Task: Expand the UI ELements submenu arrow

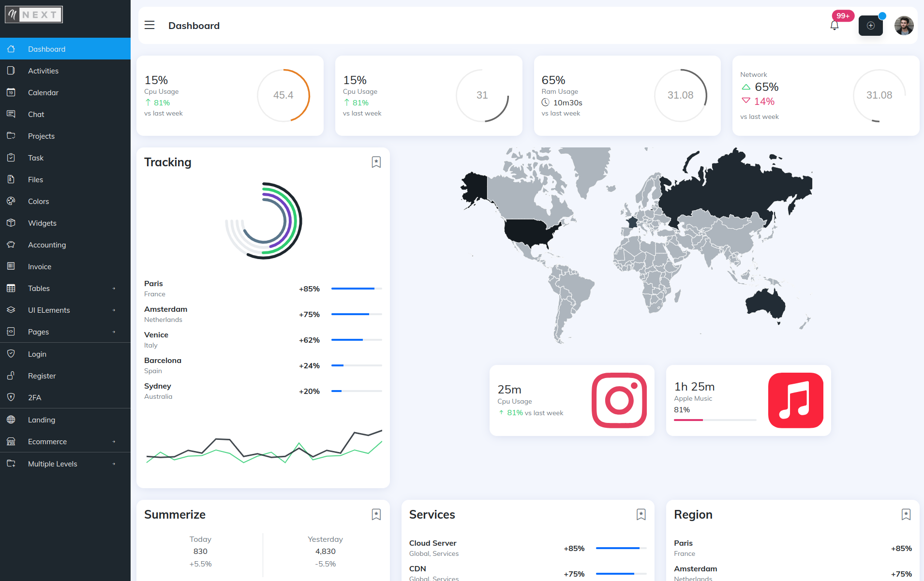Action: point(114,310)
